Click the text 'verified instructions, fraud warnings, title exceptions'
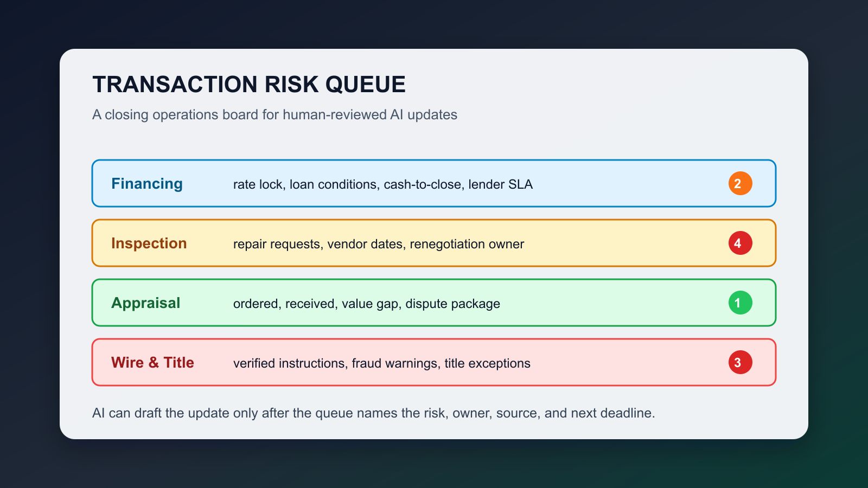The width and height of the screenshot is (868, 488). coord(382,363)
